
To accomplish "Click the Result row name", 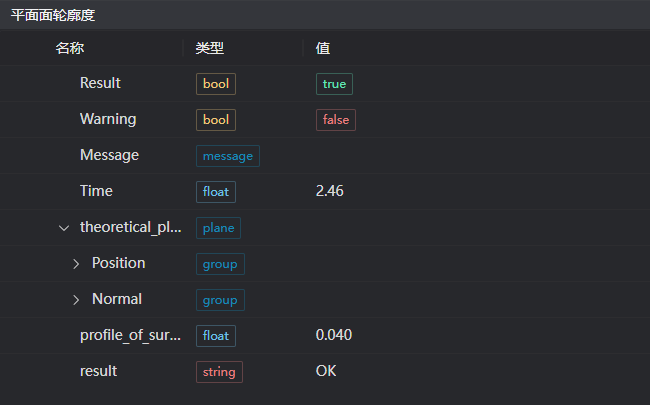I will click(x=100, y=84).
